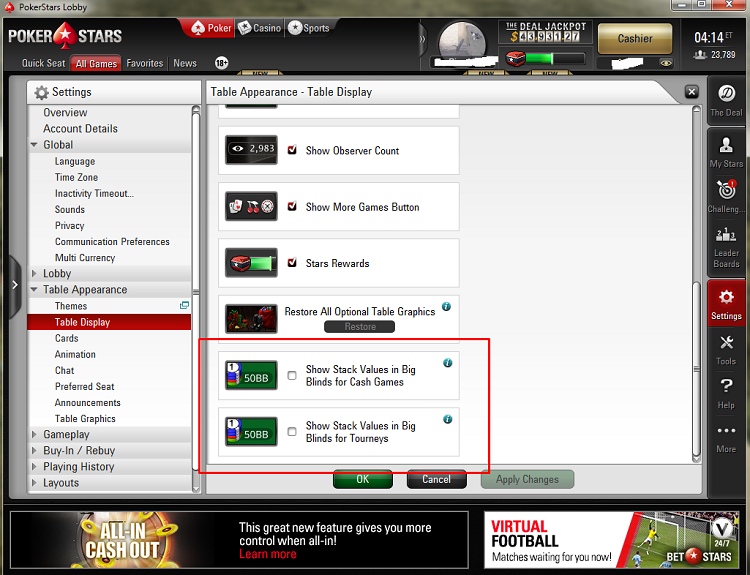Close the settings panel with X
Image resolution: width=750 pixels, height=575 pixels.
pyautogui.click(x=692, y=91)
